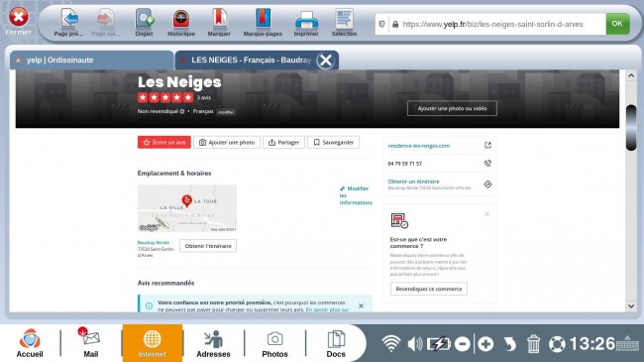Open Accueil in bottom bar

[30, 343]
